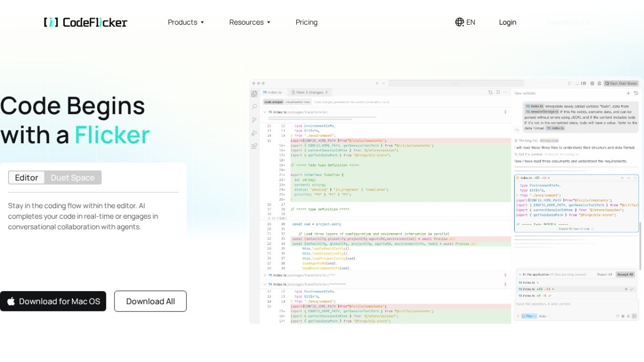Click the microphone icon in chat input

point(628,316)
